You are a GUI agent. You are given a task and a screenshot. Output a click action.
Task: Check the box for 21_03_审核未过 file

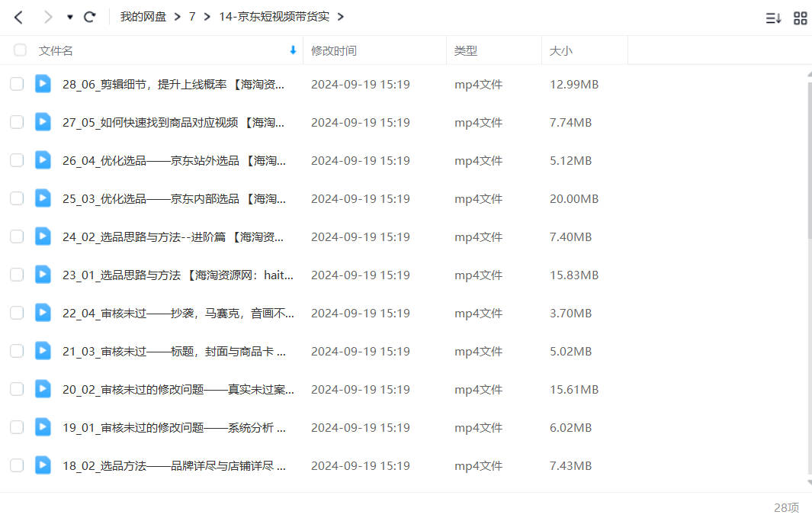(17, 351)
